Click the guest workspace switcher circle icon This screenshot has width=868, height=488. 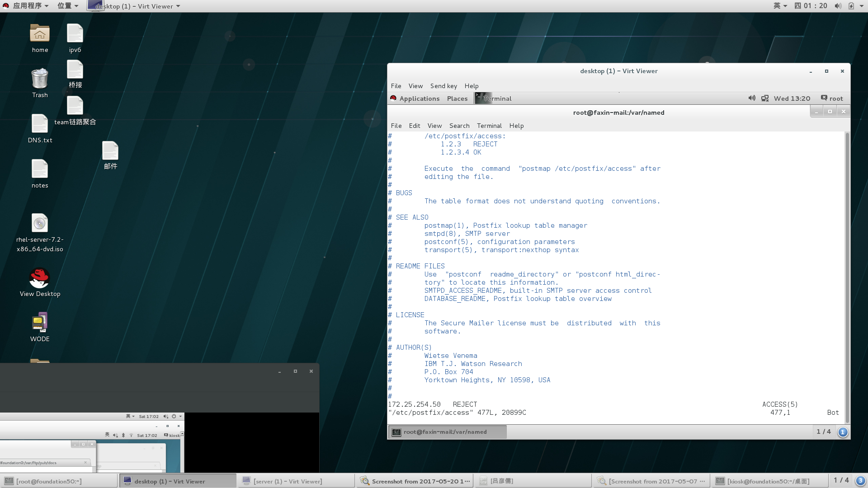[x=843, y=432]
